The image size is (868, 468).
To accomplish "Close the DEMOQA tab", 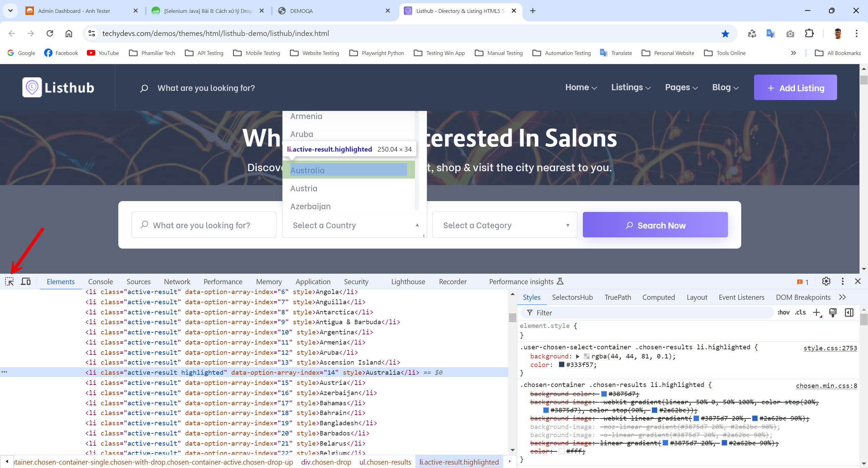I will coord(388,11).
